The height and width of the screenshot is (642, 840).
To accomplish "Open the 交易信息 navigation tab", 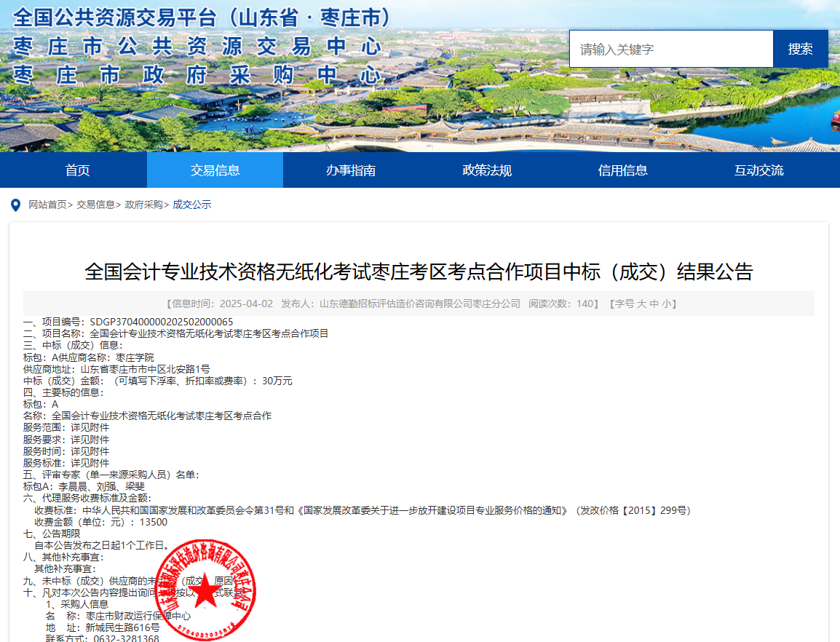I will [215, 170].
